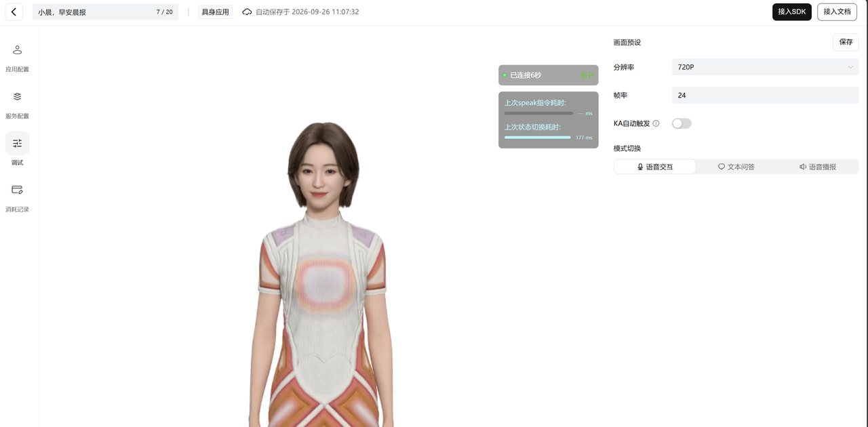Viewport: 868px width, 427px height.
Task: Switch to the 语音播报 mode tab
Action: [x=818, y=167]
